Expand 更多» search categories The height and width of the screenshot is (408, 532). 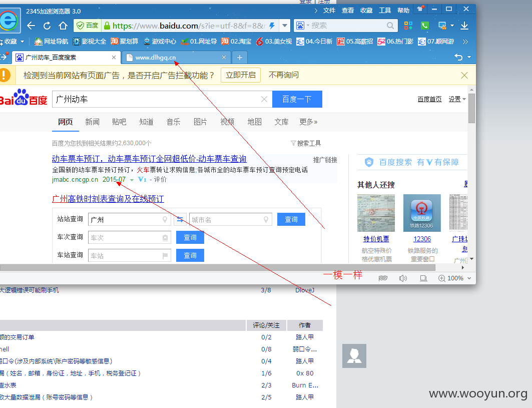[308, 122]
